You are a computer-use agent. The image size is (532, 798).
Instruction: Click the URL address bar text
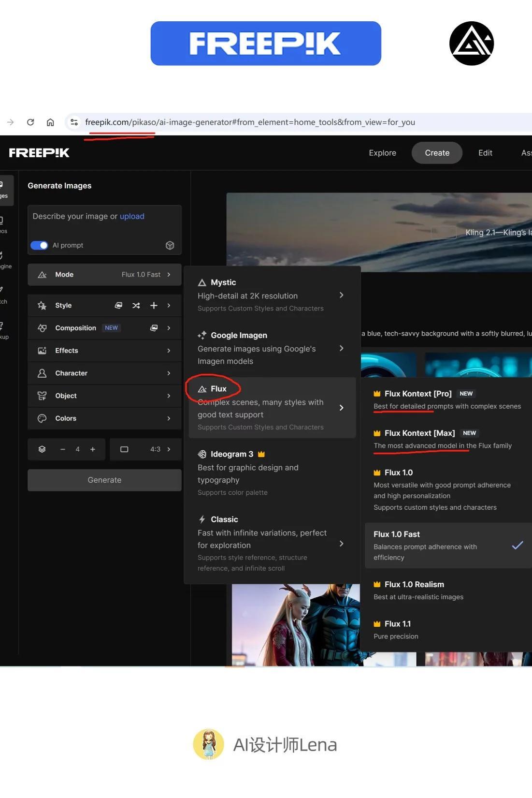coord(250,122)
